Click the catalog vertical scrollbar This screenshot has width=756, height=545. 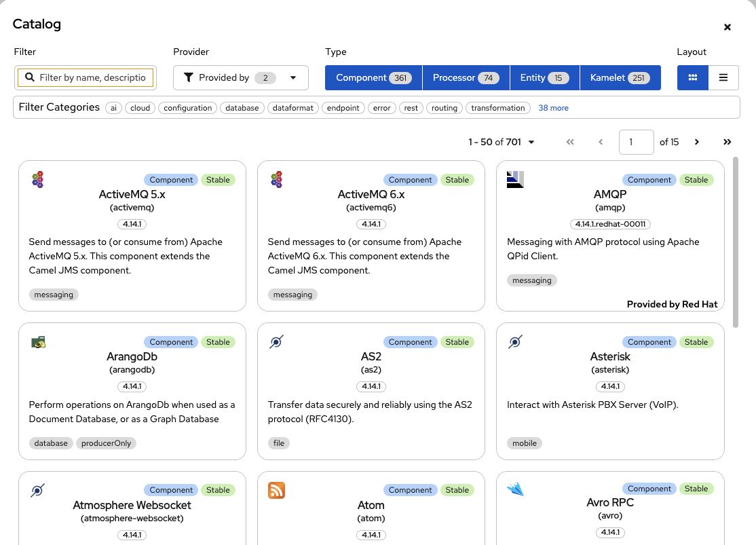coord(735,242)
